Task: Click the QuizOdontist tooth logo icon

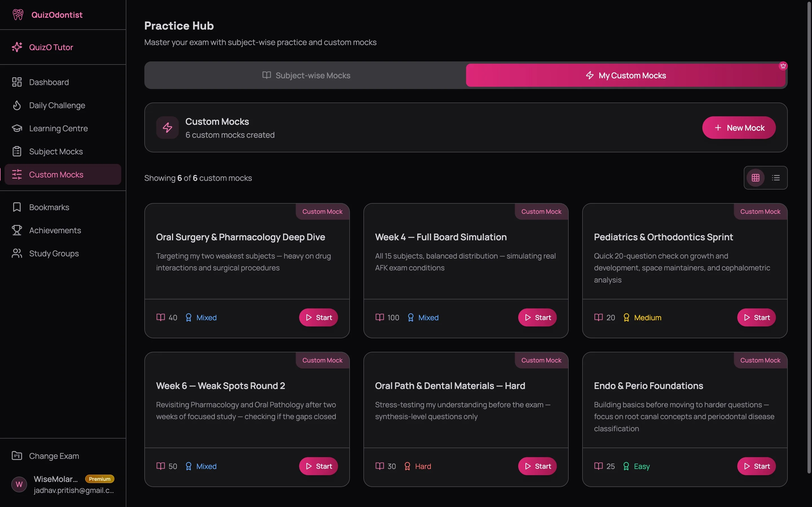Action: pos(18,15)
